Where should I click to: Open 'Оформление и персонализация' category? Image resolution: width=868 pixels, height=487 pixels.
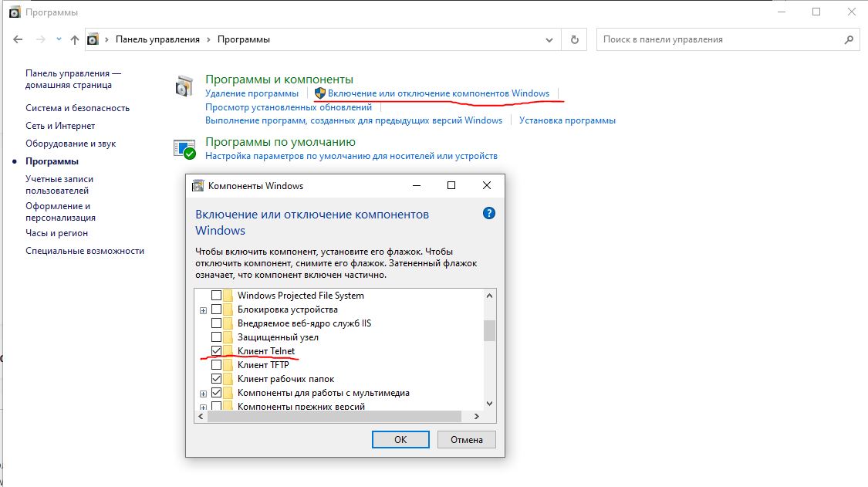(60, 211)
